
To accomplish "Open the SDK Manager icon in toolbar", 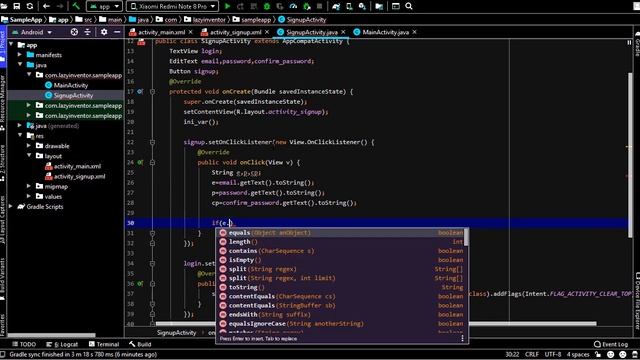I will point(362,6).
